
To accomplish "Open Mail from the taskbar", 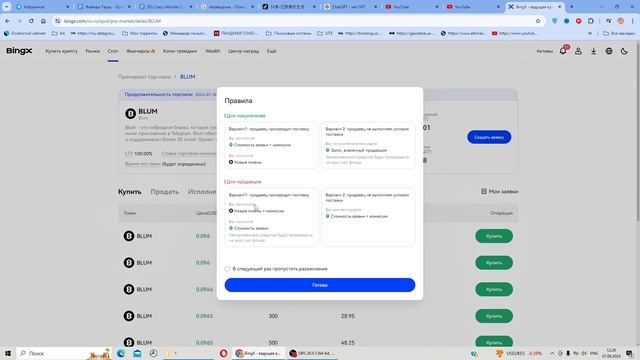I will coord(138,353).
